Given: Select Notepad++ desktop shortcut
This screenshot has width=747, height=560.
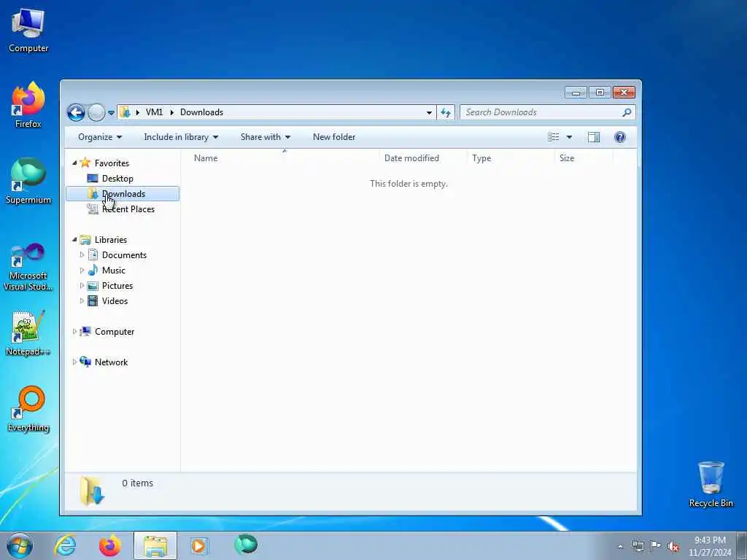Looking at the screenshot, I should pos(28,333).
